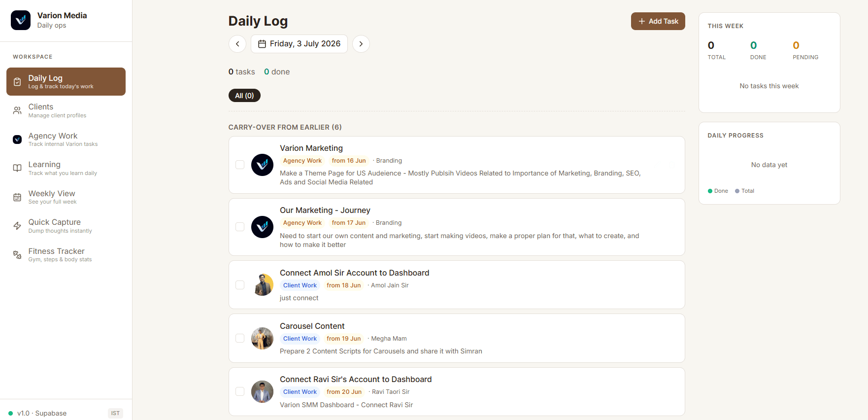
Task: Click 'CARRY-OVER FROM EARLIER (6)' heading
Action: [285, 127]
